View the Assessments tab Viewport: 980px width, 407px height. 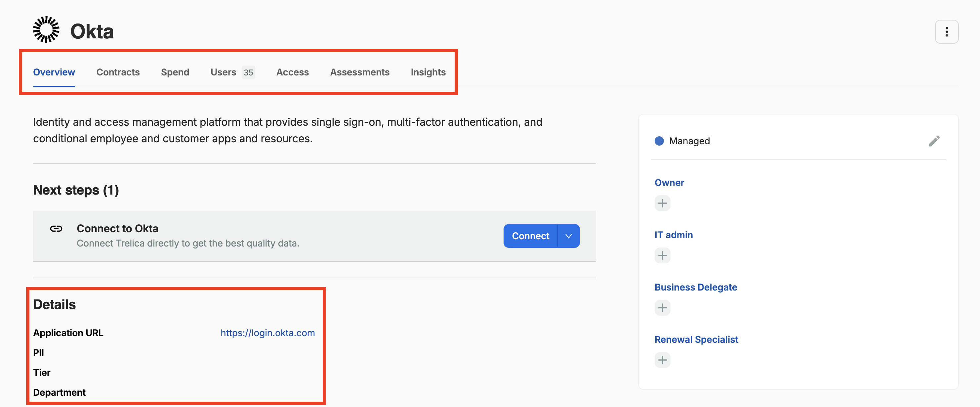coord(359,72)
